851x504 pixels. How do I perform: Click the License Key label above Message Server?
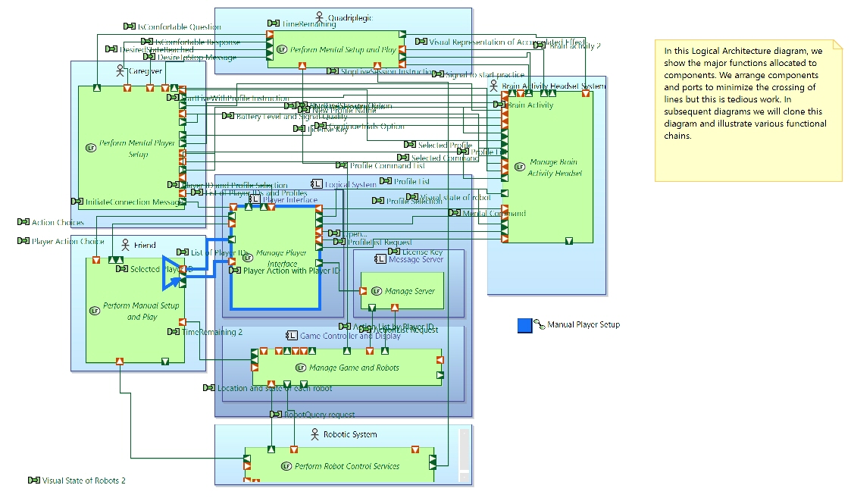[422, 252]
